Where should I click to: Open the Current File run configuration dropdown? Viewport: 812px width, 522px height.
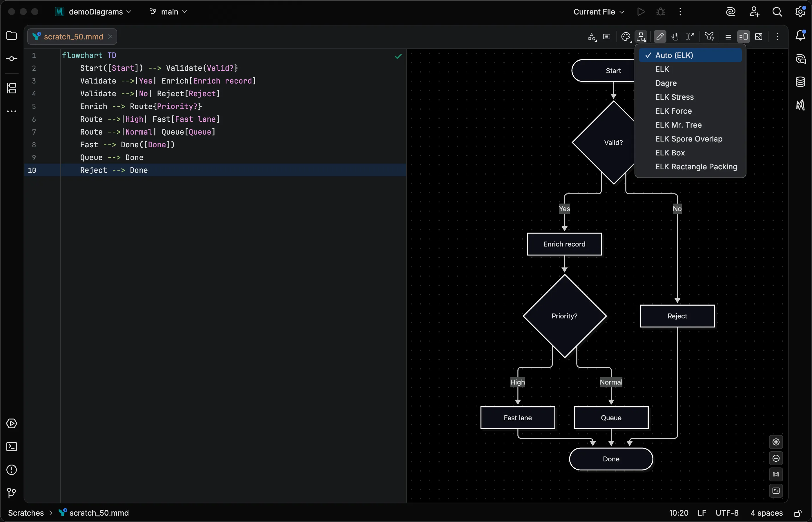599,12
